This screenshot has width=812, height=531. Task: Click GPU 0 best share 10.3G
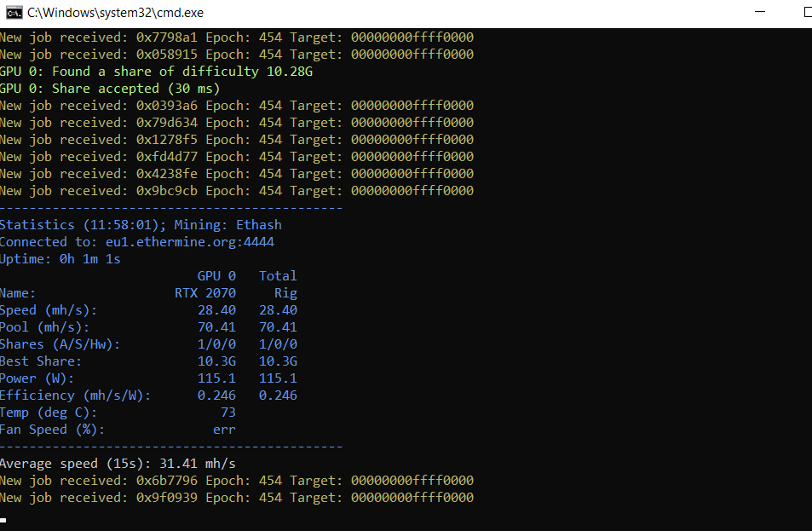click(216, 361)
